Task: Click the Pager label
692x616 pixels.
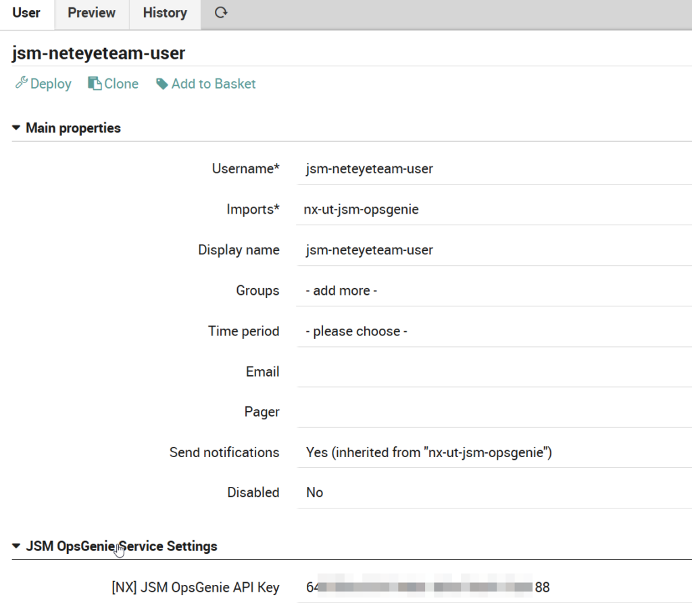Action: [x=262, y=412]
